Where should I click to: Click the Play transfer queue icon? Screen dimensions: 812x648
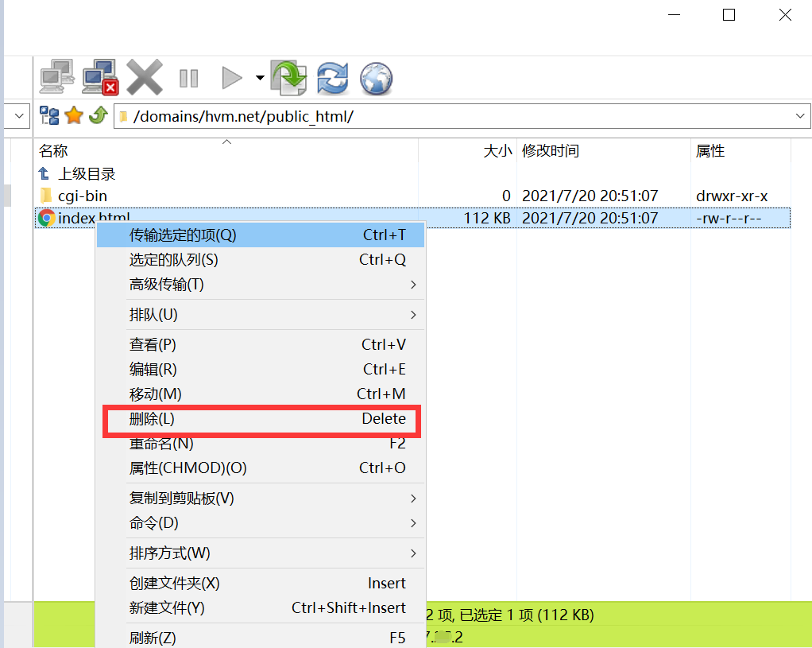tap(231, 78)
